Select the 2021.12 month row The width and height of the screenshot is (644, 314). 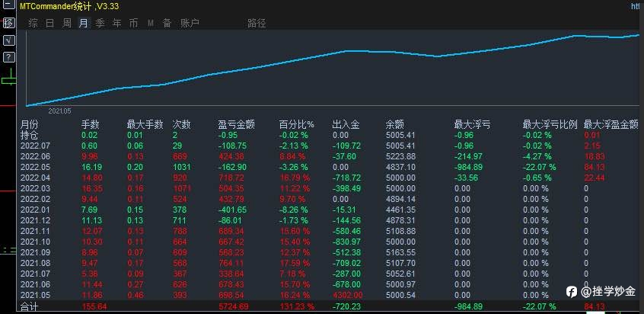pyautogui.click(x=330, y=221)
